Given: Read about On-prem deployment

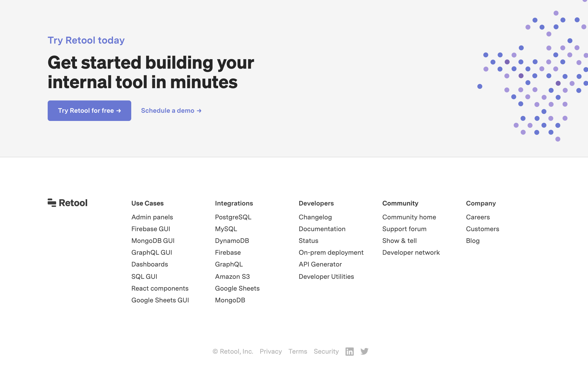Looking at the screenshot, I should click(331, 252).
